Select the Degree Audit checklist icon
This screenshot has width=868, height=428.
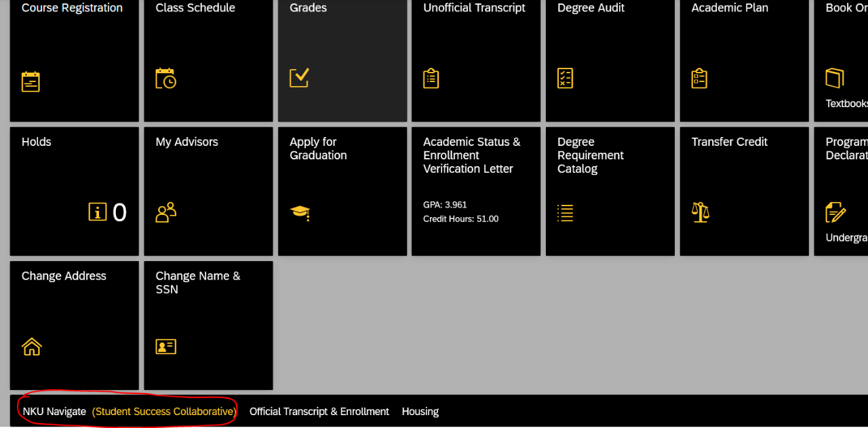(565, 78)
